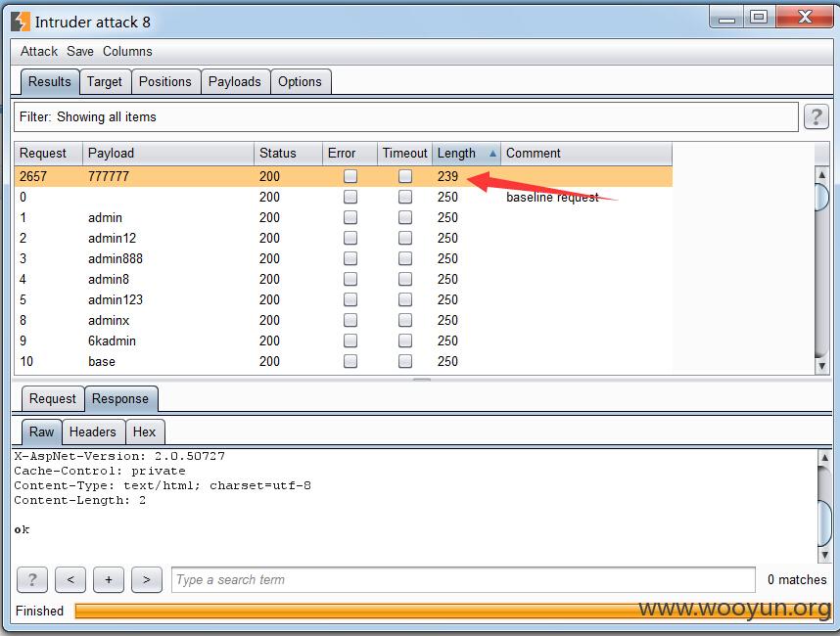Minimize the Intruder attack 8 window
The image size is (840, 636).
coord(726,17)
